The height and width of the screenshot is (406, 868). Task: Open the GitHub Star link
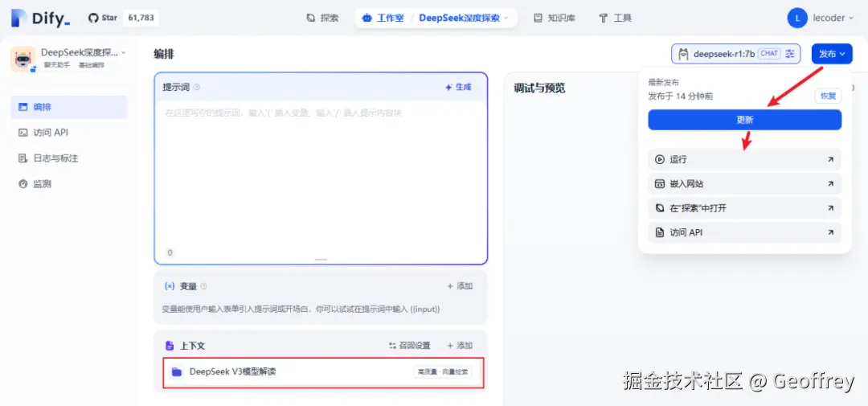tap(103, 18)
